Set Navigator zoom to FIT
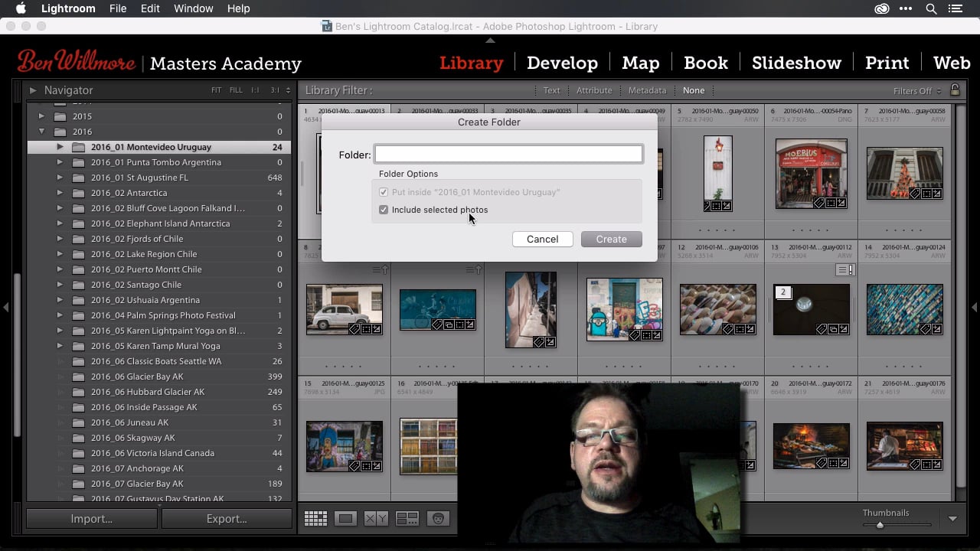This screenshot has width=980, height=551. tap(216, 90)
